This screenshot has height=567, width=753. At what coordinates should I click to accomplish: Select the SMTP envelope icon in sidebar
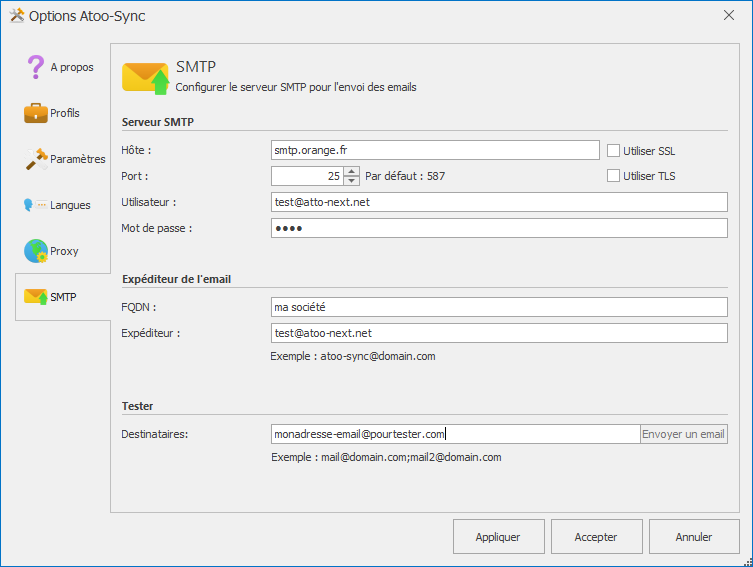[x=36, y=297]
